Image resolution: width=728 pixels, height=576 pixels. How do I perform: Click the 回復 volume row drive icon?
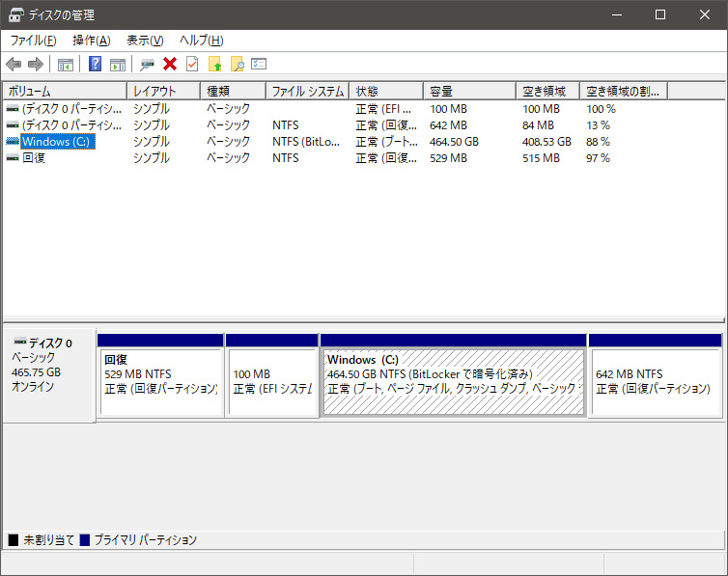13,158
